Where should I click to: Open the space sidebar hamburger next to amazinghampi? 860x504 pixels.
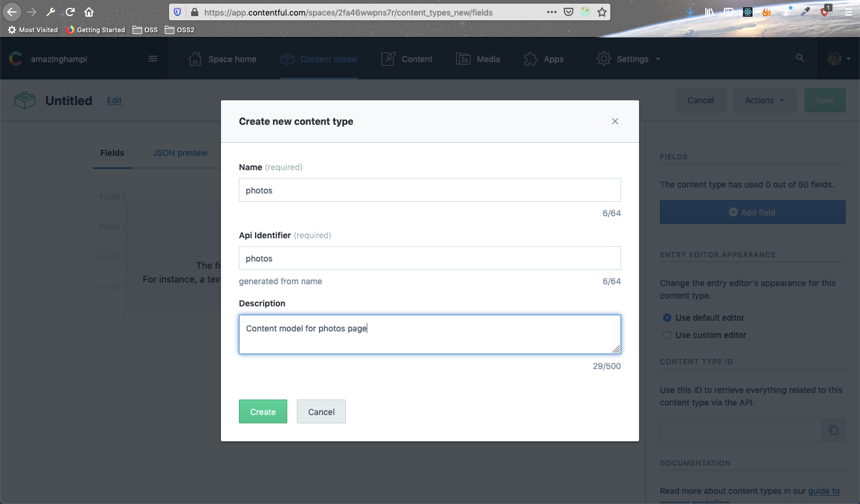[x=153, y=59]
